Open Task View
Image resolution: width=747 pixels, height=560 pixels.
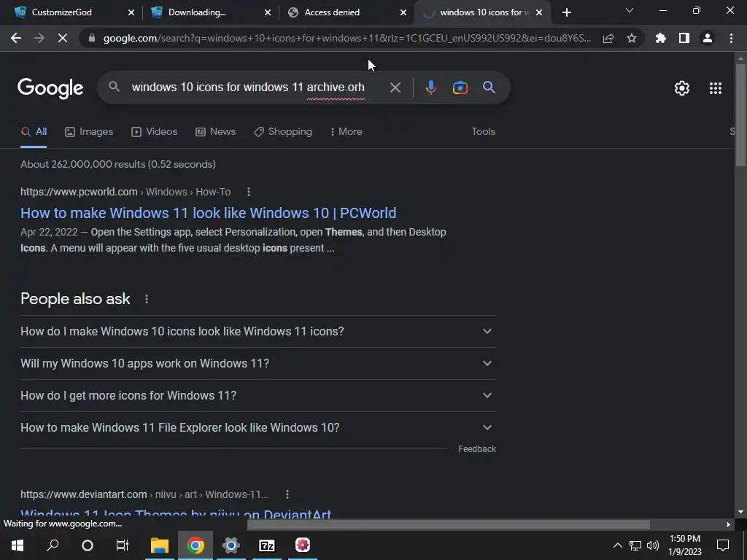click(x=123, y=545)
